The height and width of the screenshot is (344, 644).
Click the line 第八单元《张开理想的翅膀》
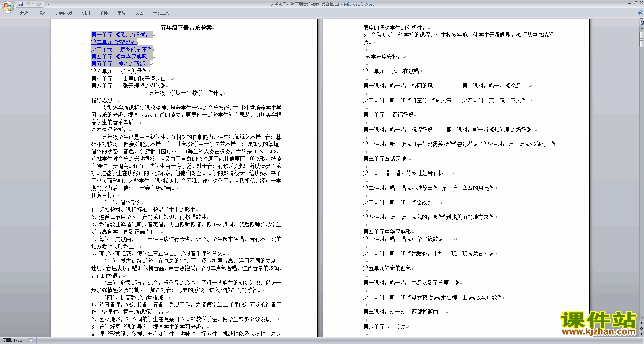coord(128,86)
